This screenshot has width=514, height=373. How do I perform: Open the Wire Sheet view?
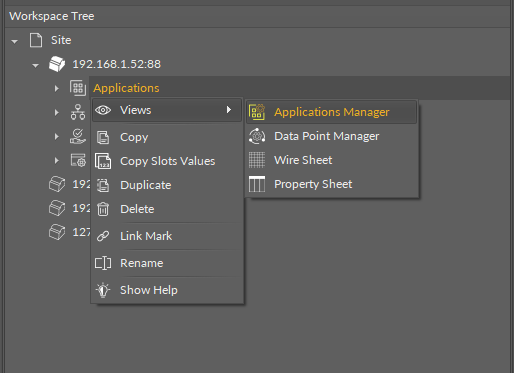(x=332, y=160)
